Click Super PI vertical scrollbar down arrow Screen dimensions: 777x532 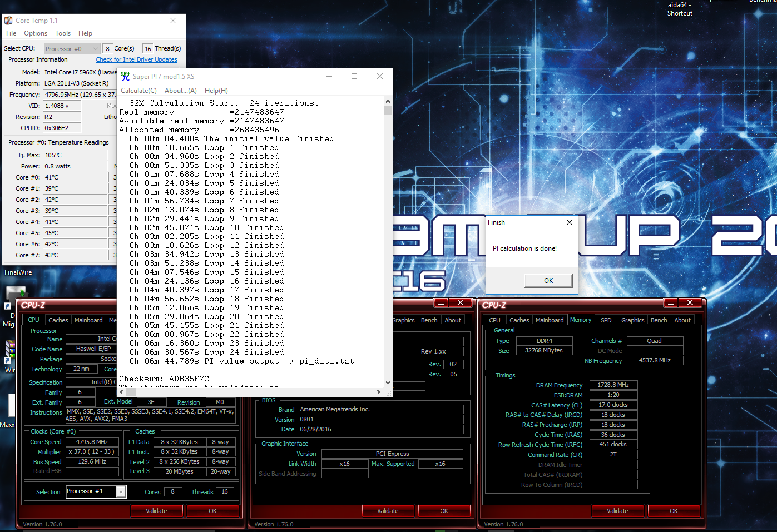(388, 383)
